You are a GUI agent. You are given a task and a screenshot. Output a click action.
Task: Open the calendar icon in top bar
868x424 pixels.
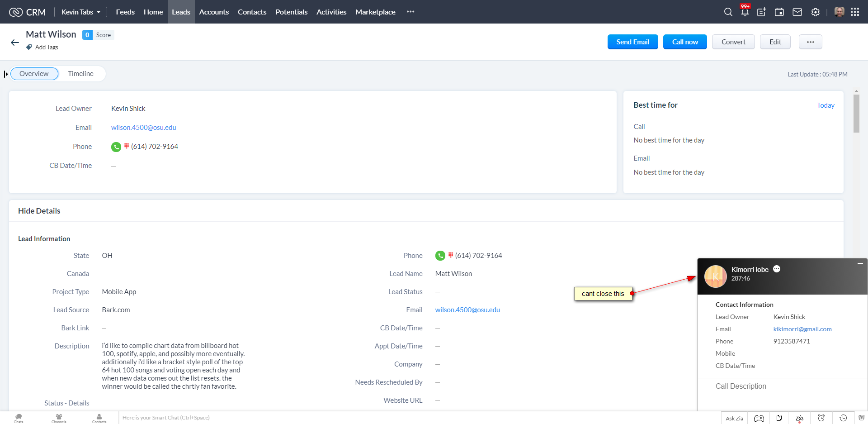coord(779,12)
